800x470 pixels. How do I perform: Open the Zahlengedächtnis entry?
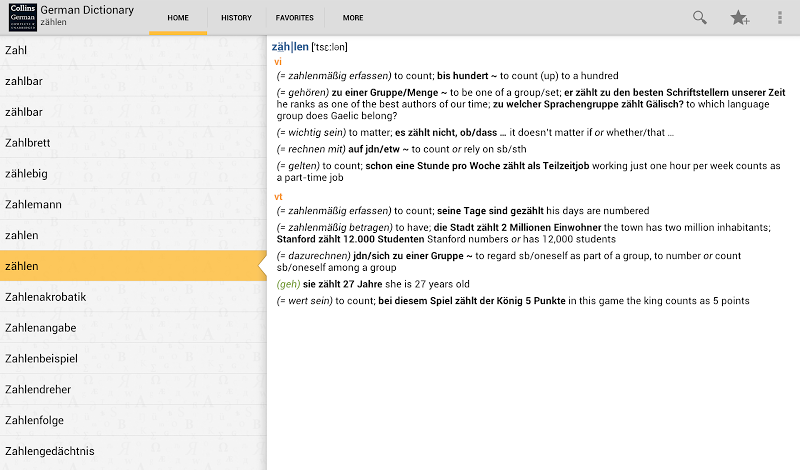[133, 451]
